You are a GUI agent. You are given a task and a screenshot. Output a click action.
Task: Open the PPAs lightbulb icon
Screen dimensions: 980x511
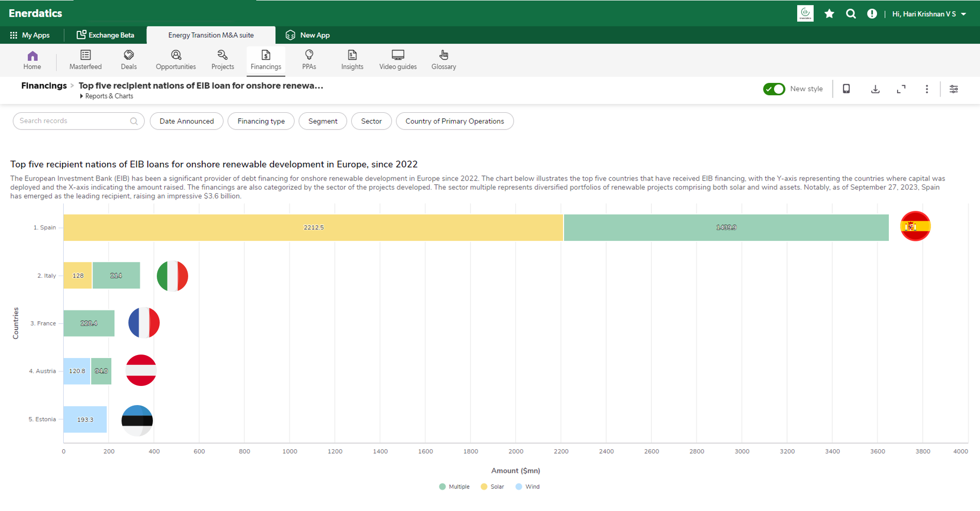(309, 55)
